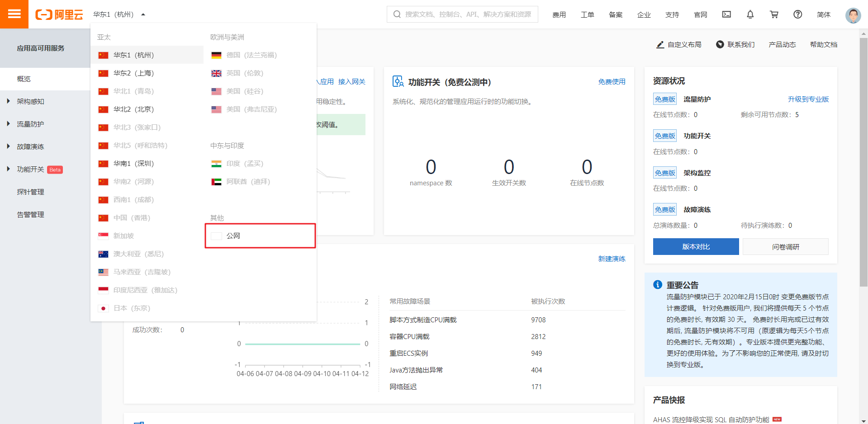The image size is (868, 424).
Task: Select the 公网 region option
Action: click(x=260, y=236)
